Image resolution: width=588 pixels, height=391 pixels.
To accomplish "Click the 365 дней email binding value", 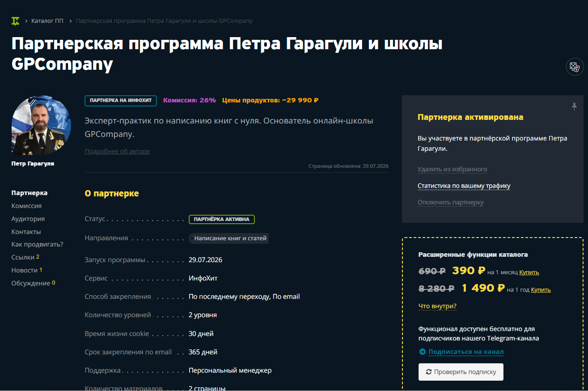I will click(x=203, y=352).
